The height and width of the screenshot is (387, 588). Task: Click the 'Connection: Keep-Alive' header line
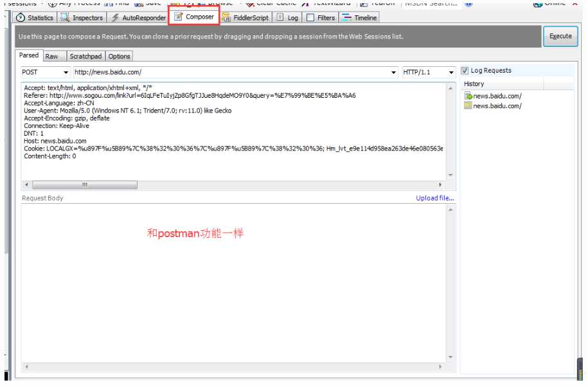[57, 125]
